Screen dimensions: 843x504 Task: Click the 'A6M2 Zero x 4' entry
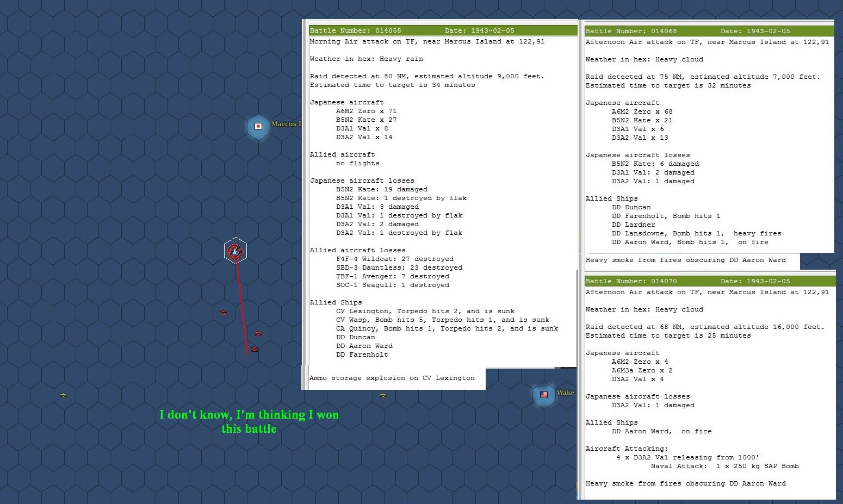(x=640, y=362)
